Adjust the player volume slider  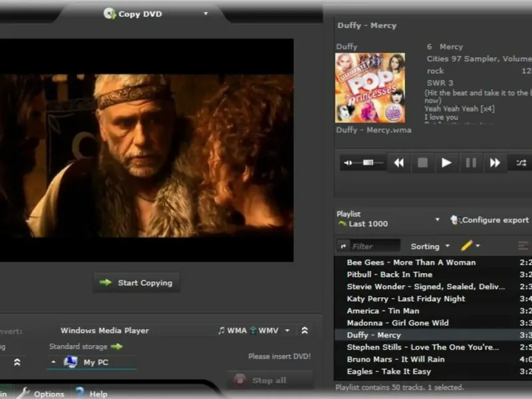[x=368, y=163]
